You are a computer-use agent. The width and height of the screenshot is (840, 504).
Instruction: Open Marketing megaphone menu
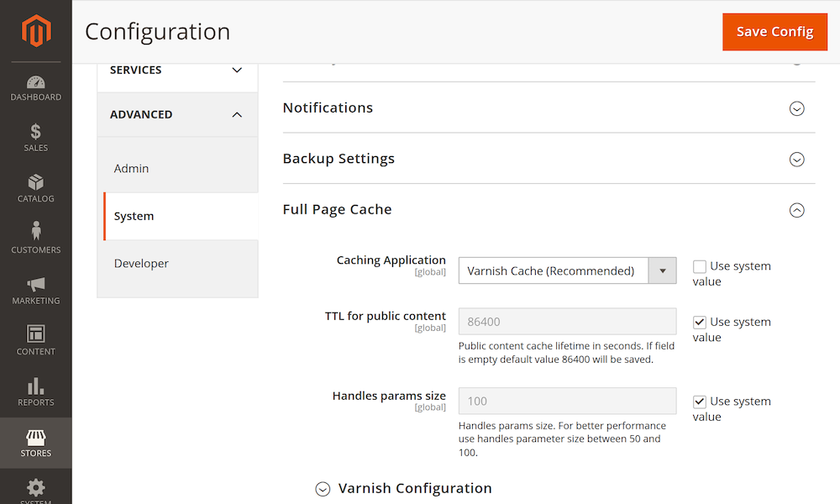tap(36, 291)
